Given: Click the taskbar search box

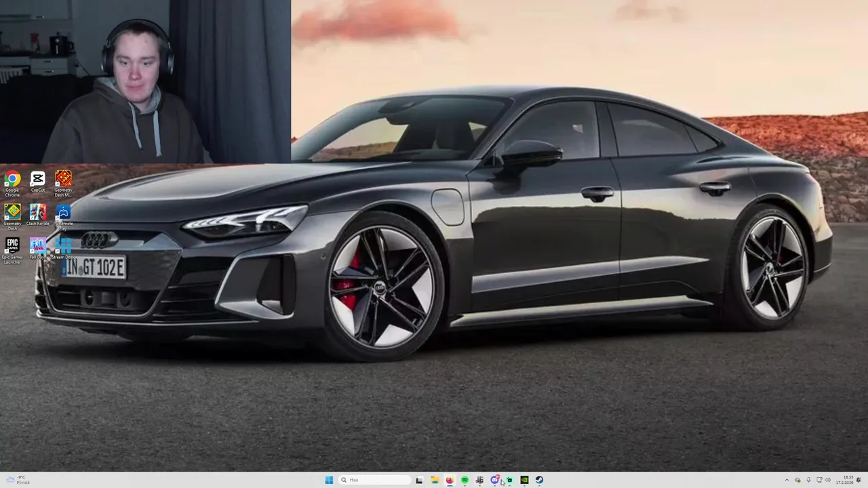Looking at the screenshot, I should point(375,480).
